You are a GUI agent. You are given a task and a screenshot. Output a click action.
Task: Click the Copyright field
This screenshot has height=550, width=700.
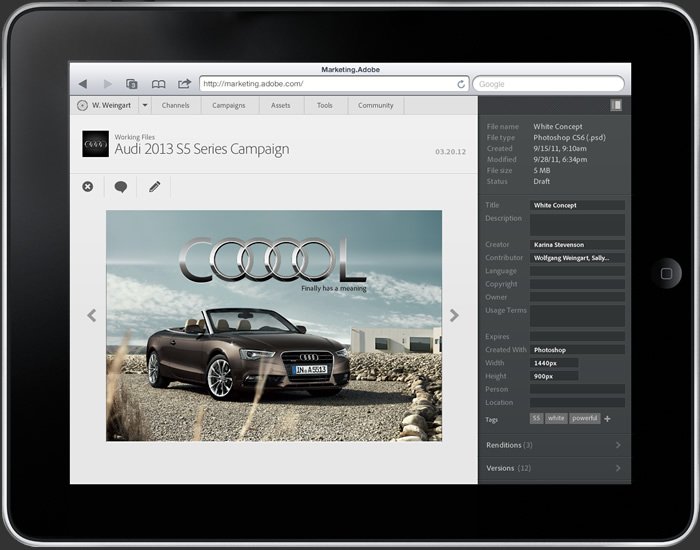click(577, 284)
